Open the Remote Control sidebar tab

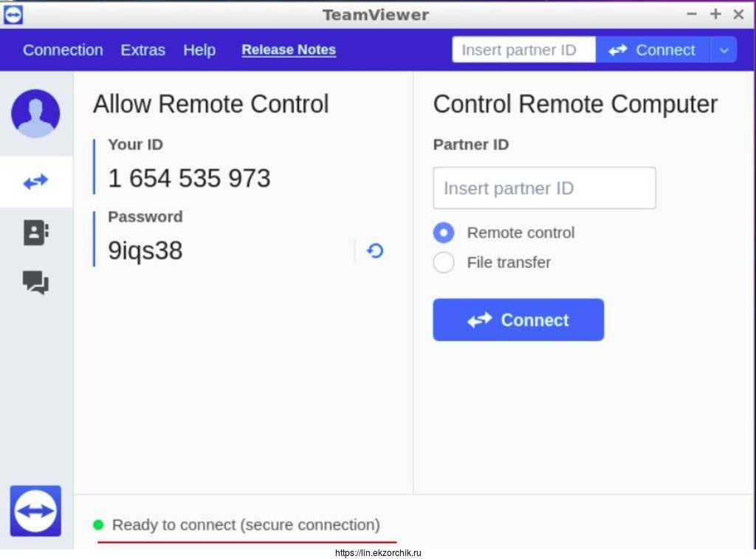(x=35, y=182)
